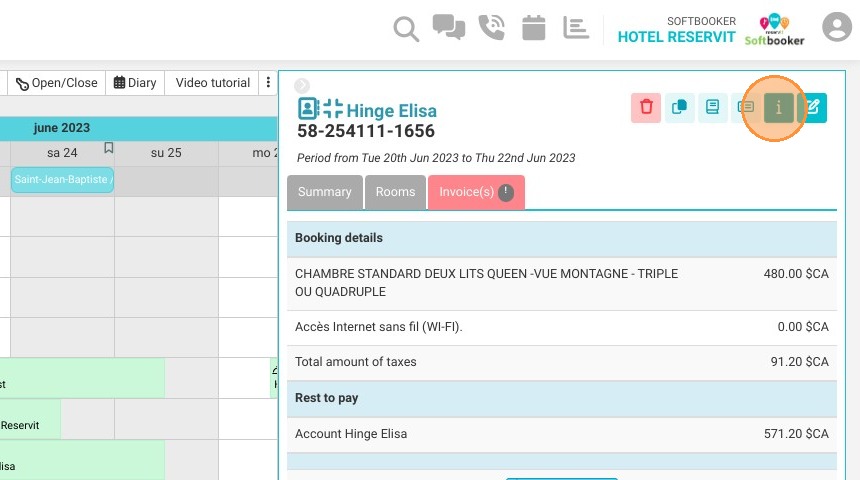Click the HOTEL RESERVIT title
This screenshot has height=480, width=860.
coord(676,37)
